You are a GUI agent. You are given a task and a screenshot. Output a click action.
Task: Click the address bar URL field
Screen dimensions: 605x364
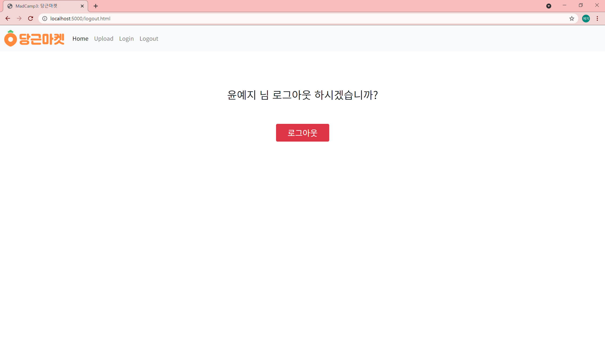(x=294, y=18)
